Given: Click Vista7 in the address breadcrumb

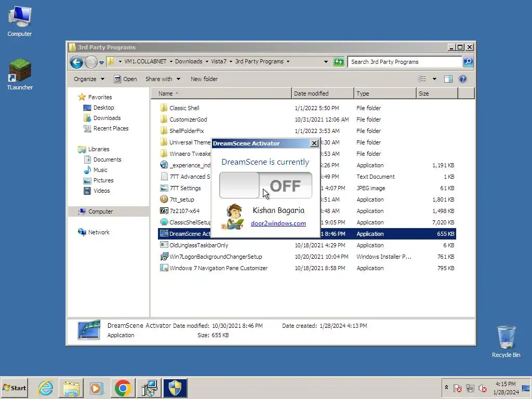Looking at the screenshot, I should (219, 61).
